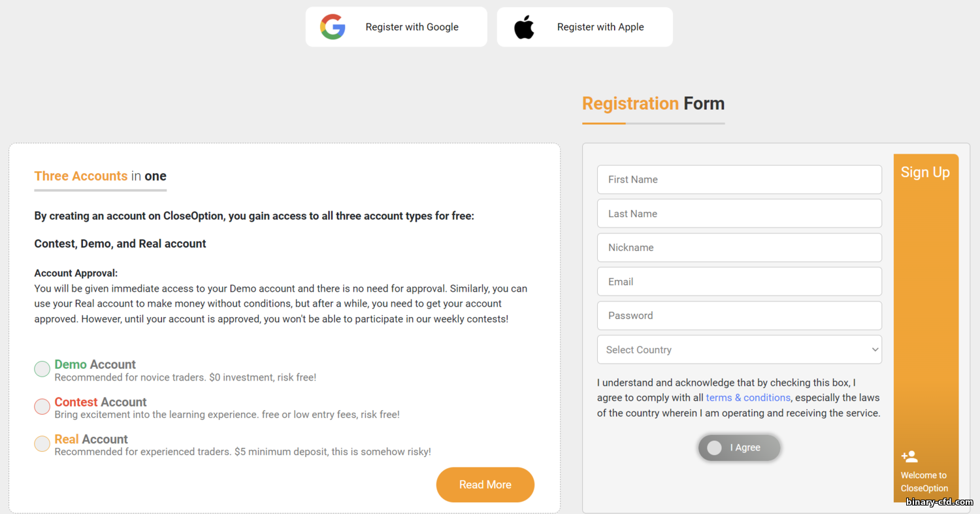
Task: Click the Select Country dropdown arrow
Action: pos(875,350)
